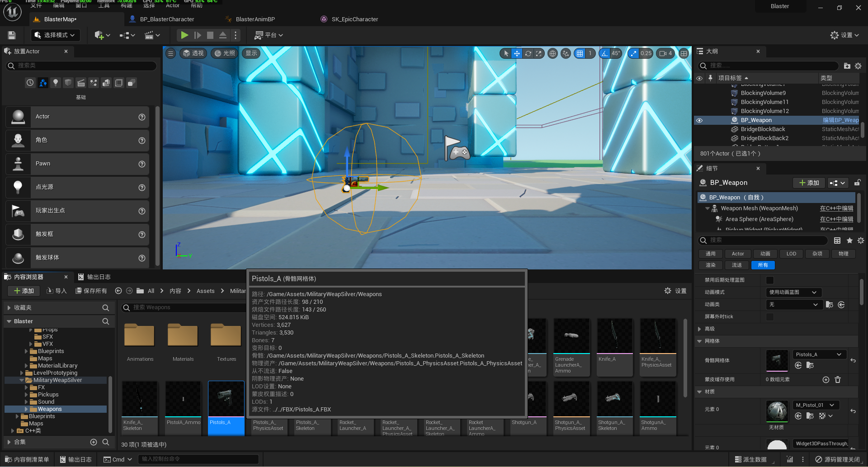868x467 pixels.
Task: Activate the select-objects arrow tool in viewport
Action: pos(506,53)
